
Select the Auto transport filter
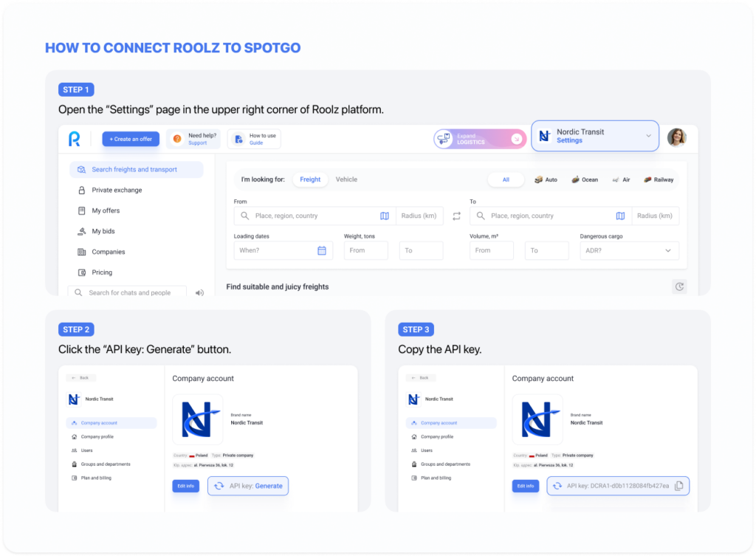546,179
